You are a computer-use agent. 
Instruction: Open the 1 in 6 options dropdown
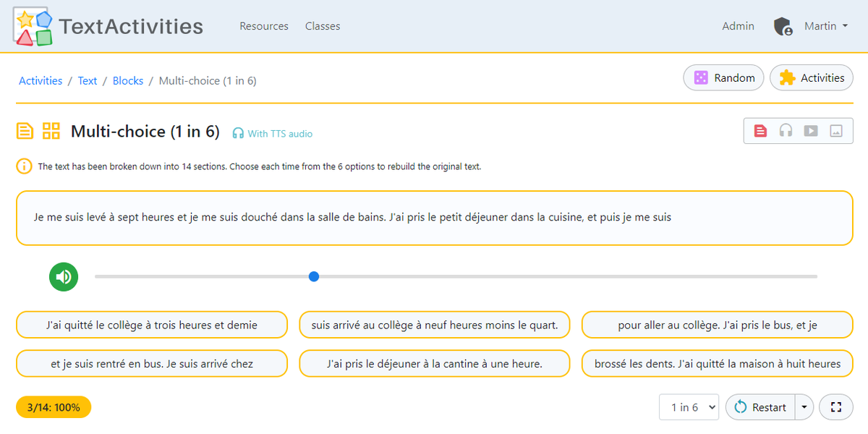[689, 407]
